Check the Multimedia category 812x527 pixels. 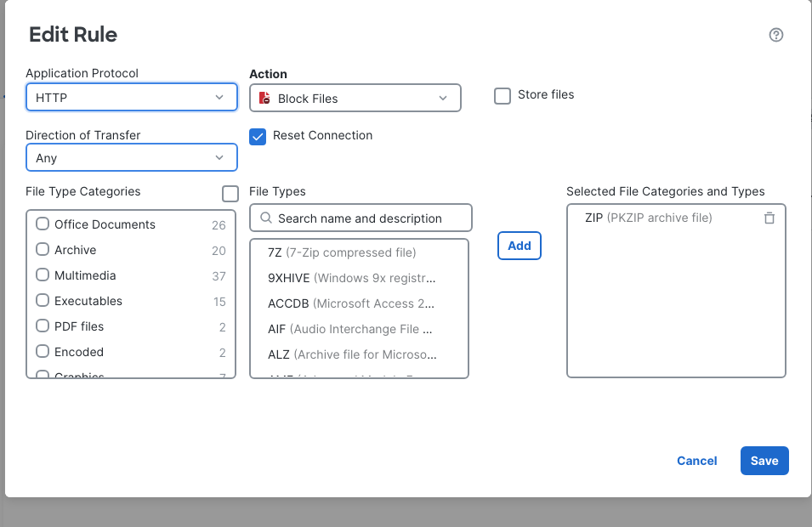tap(43, 275)
